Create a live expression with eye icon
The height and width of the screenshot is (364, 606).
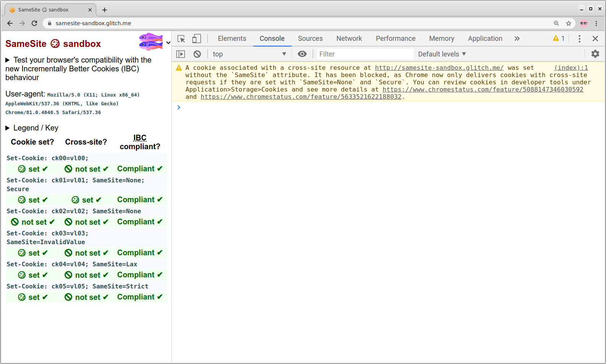click(x=302, y=54)
